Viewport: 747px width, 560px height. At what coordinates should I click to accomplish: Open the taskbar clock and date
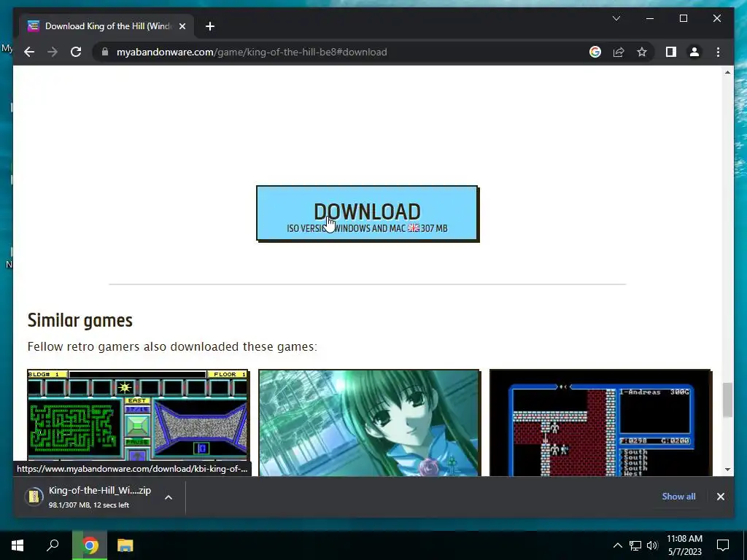click(684, 545)
